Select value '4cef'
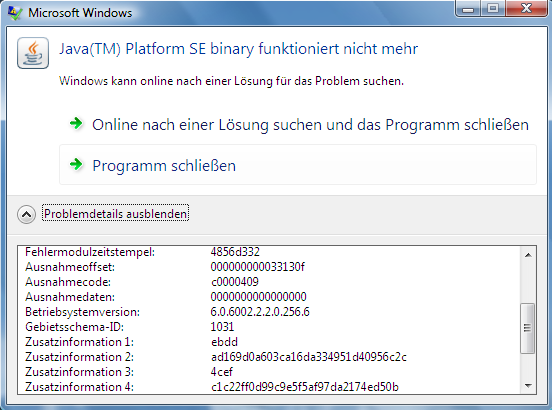This screenshot has height=410, width=552. (x=222, y=372)
